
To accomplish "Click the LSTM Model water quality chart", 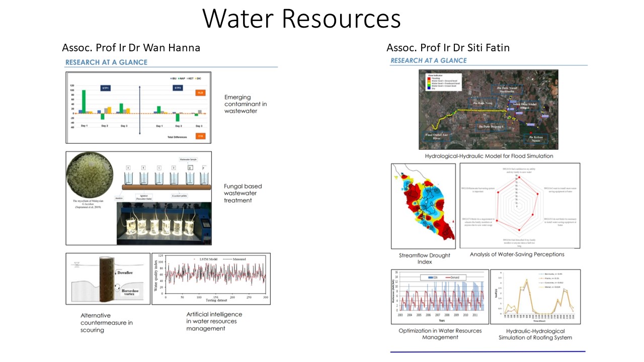I will pyautogui.click(x=211, y=278).
